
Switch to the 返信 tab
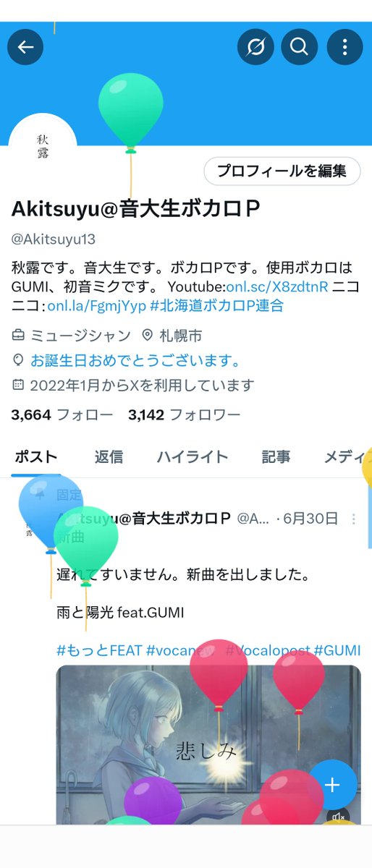pos(109,456)
